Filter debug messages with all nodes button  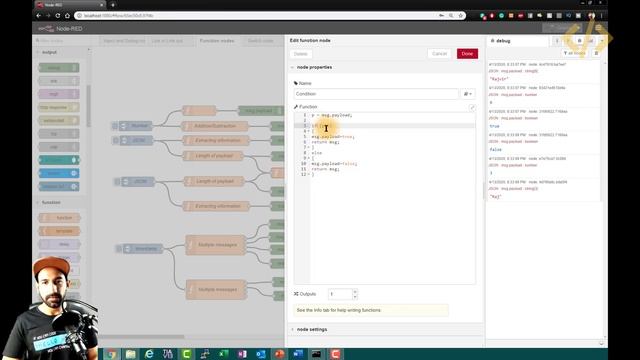point(574,53)
